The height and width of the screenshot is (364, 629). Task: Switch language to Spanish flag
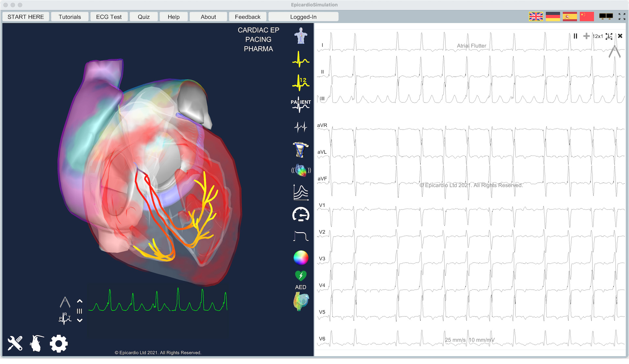click(x=570, y=16)
